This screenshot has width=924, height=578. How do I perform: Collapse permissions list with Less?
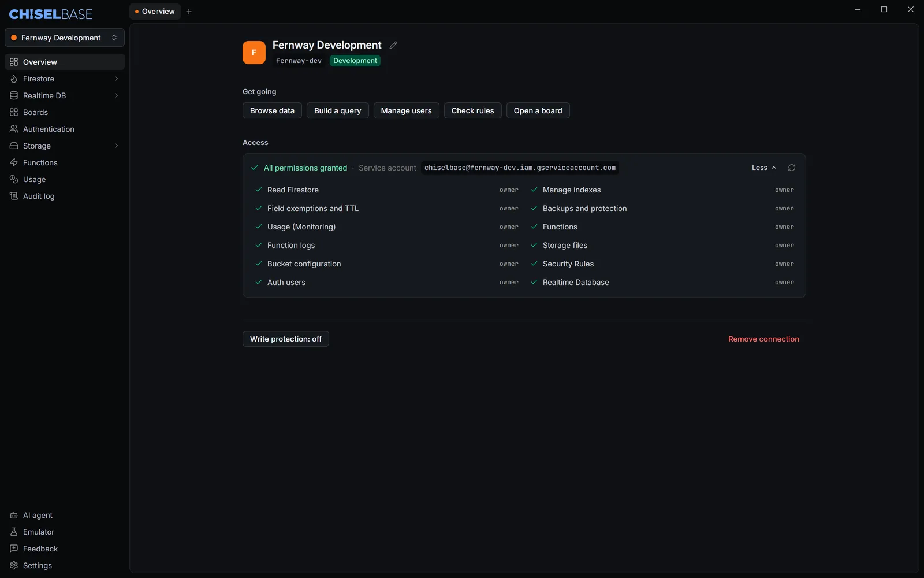764,168
